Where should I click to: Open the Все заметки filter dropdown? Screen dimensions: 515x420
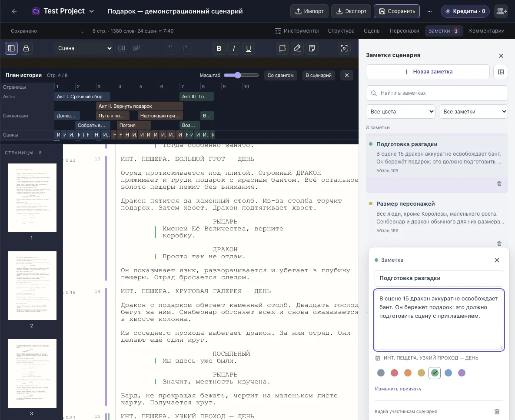click(473, 112)
